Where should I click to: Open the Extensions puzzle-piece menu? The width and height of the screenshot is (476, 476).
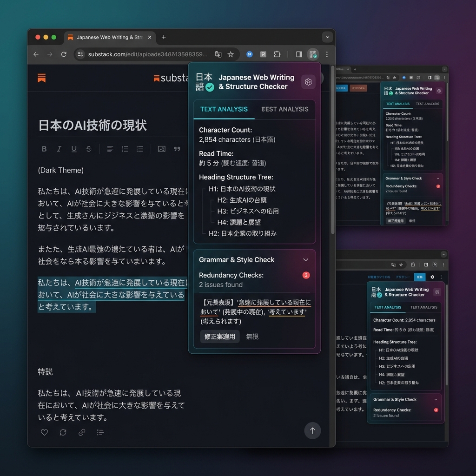point(277,54)
